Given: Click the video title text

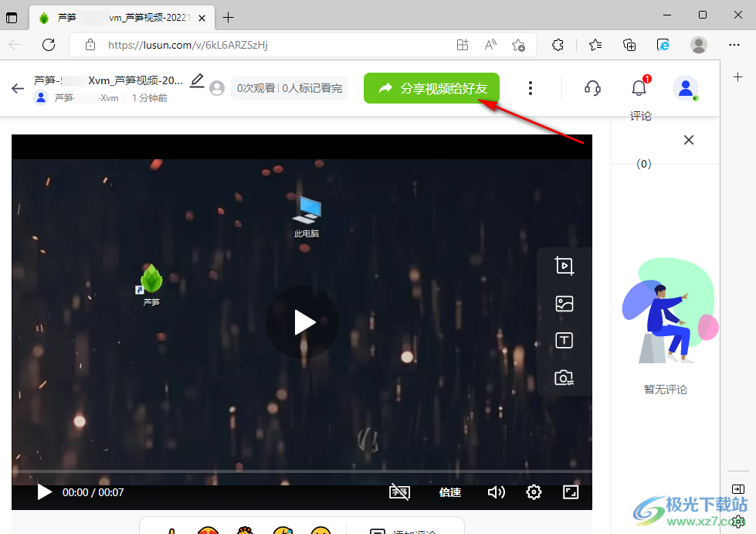Looking at the screenshot, I should coord(108,80).
